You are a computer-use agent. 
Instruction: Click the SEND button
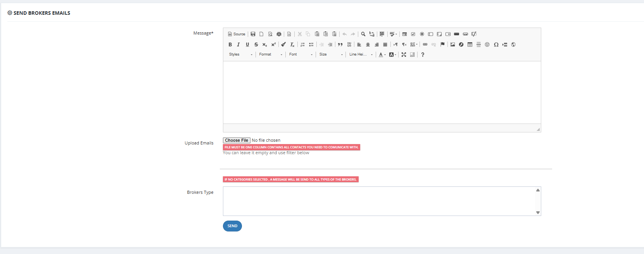232,226
